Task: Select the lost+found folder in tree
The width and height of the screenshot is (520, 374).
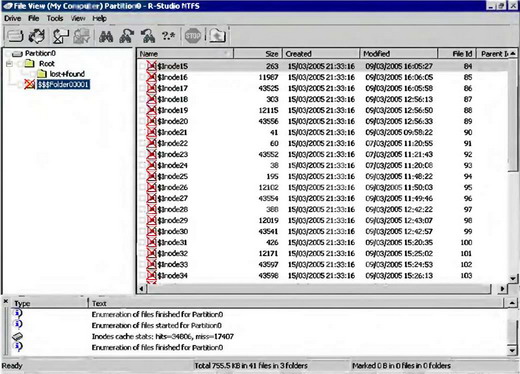Action: click(67, 74)
